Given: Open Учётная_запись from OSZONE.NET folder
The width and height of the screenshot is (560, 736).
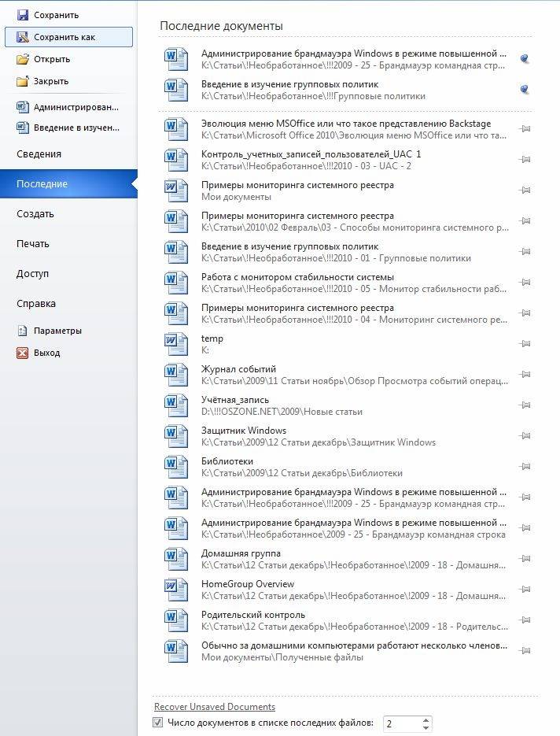Looking at the screenshot, I should pyautogui.click(x=347, y=405).
